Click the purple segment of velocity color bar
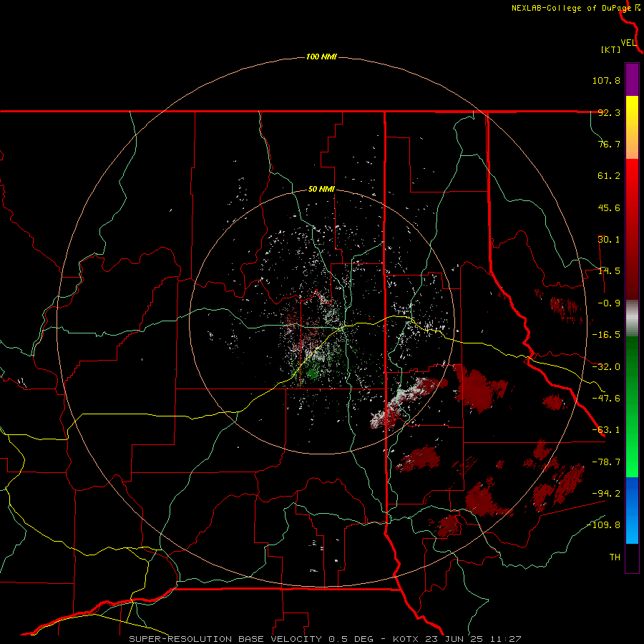Viewport: 644px width, 644px height. [632, 79]
